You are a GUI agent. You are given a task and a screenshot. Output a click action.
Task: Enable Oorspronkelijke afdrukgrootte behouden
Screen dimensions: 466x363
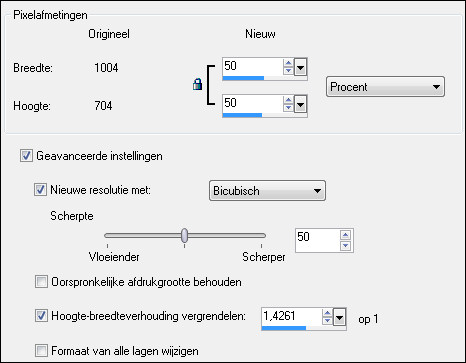pos(41,282)
